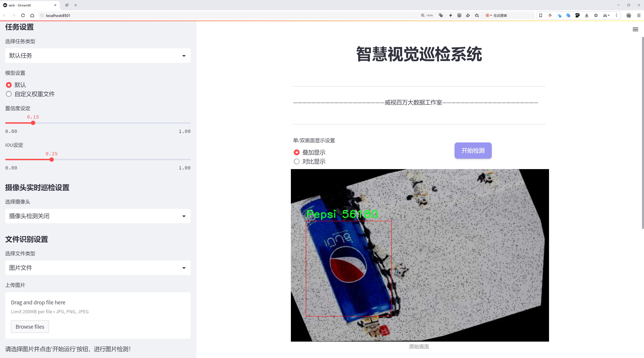
Task: Select 对比显示 display mode
Action: tap(297, 161)
